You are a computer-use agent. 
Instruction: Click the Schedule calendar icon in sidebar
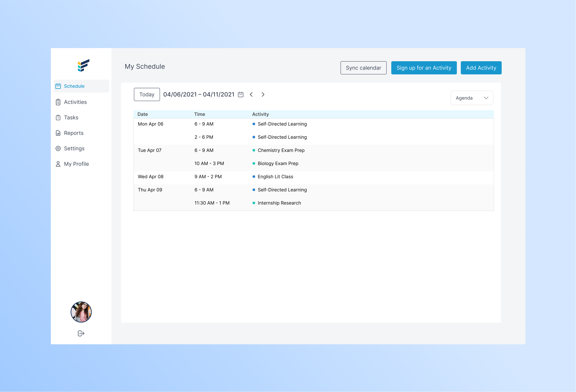(58, 86)
